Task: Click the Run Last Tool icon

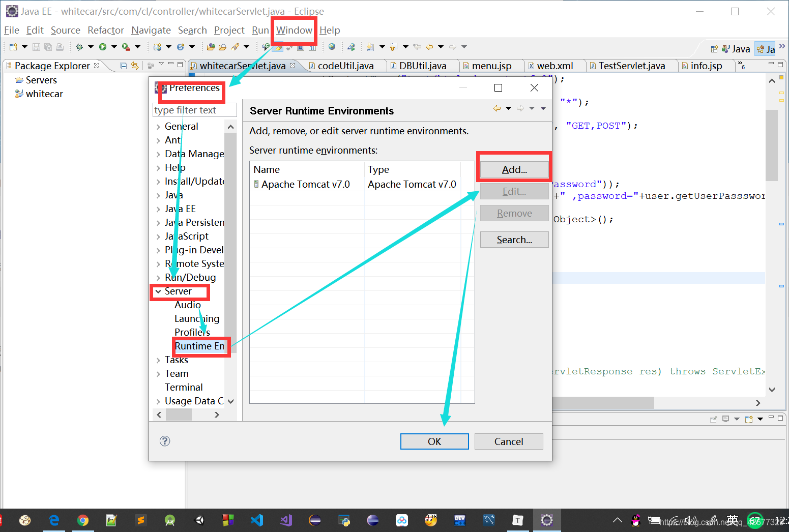Action: [126, 47]
